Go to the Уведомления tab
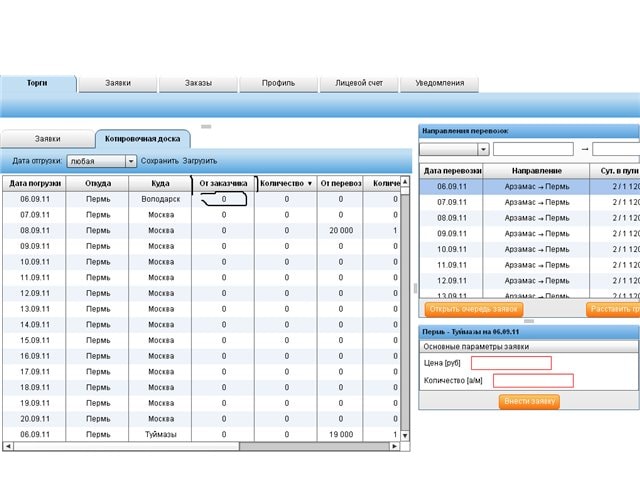 point(440,83)
